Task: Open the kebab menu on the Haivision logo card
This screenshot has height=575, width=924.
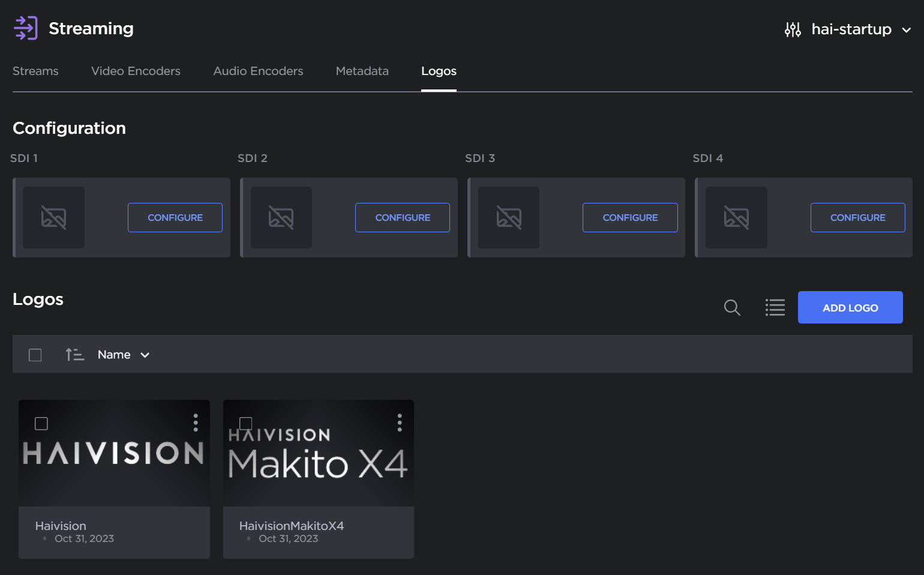Action: (196, 422)
